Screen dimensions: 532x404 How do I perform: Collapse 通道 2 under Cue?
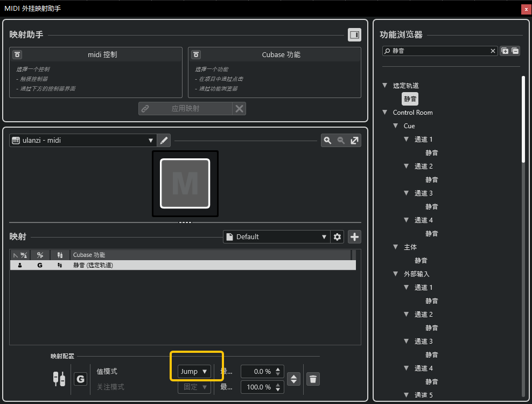(x=407, y=166)
